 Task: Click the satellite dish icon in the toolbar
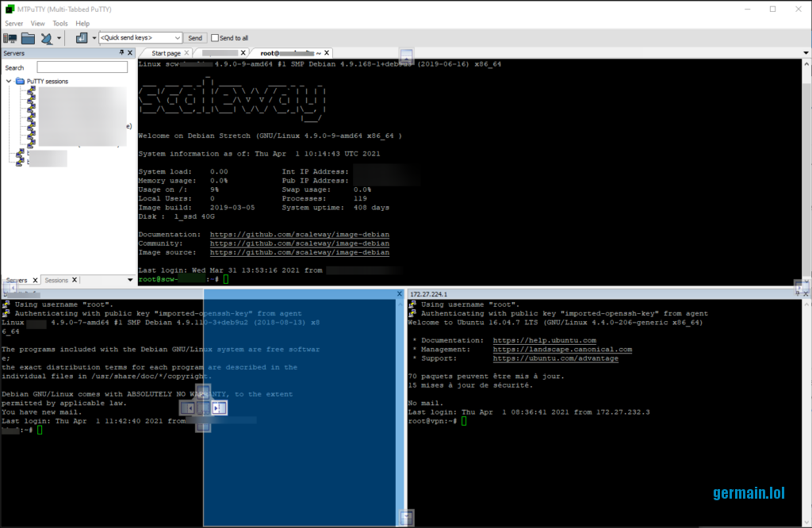[x=47, y=38]
